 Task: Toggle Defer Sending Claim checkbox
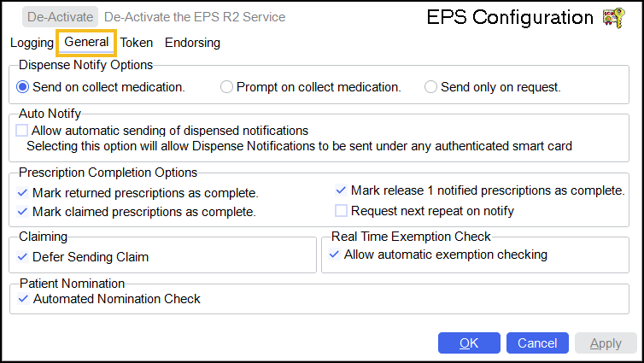click(23, 256)
